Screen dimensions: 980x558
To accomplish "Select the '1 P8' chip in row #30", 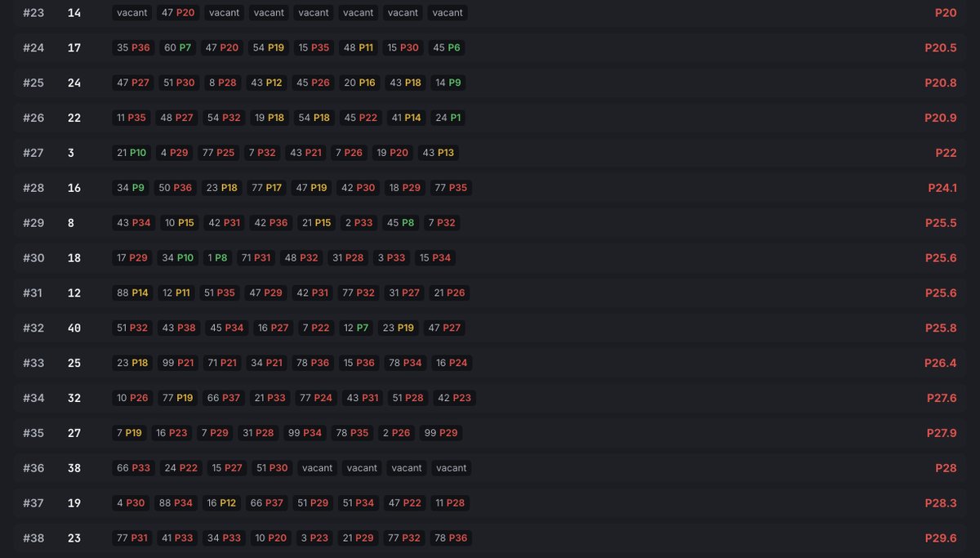I will coord(217,257).
